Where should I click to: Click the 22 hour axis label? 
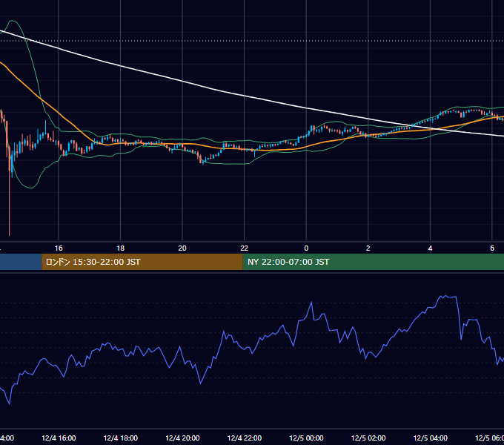point(245,248)
